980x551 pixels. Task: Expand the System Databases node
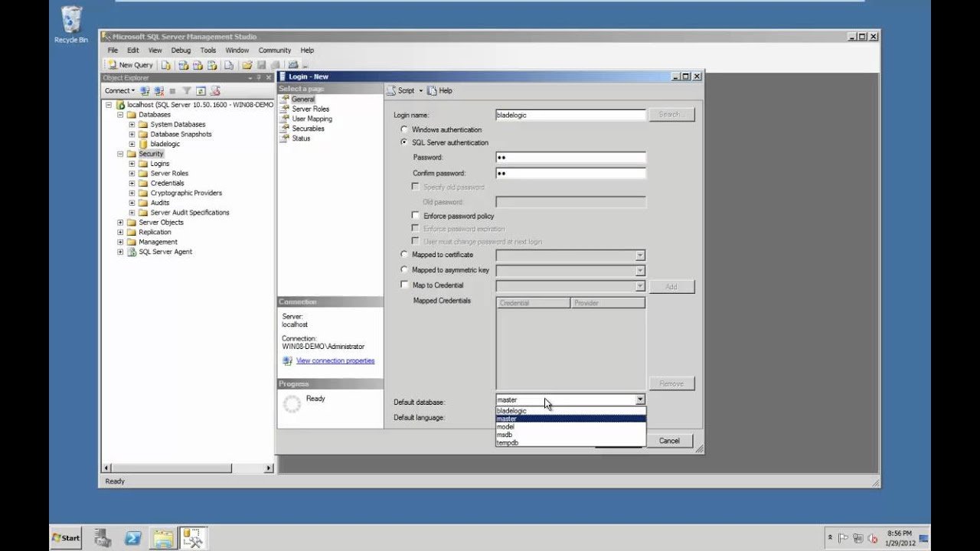(132, 125)
